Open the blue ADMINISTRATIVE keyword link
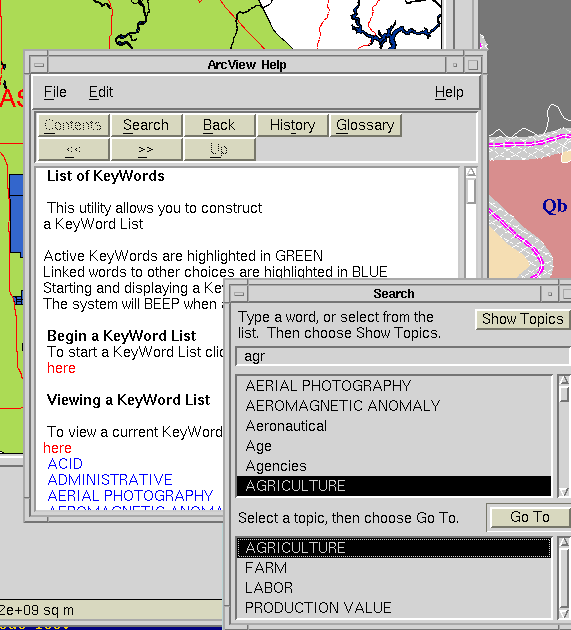571x630 pixels. [x=110, y=480]
